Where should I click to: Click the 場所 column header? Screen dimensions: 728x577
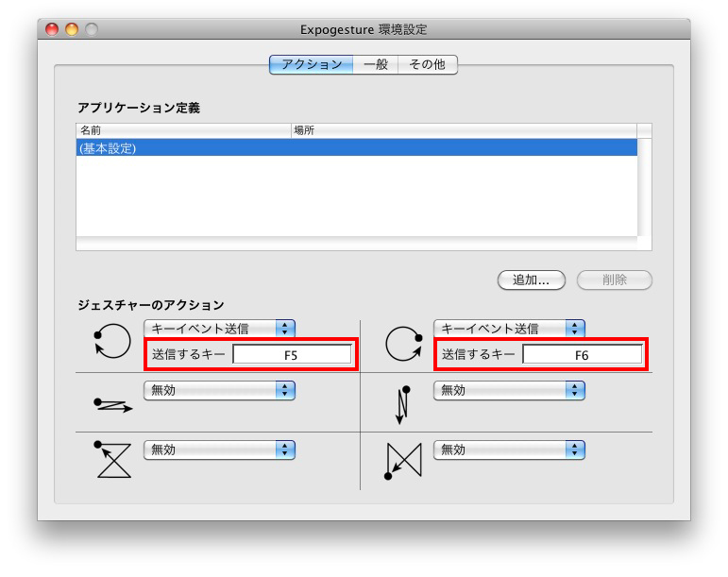(464, 130)
